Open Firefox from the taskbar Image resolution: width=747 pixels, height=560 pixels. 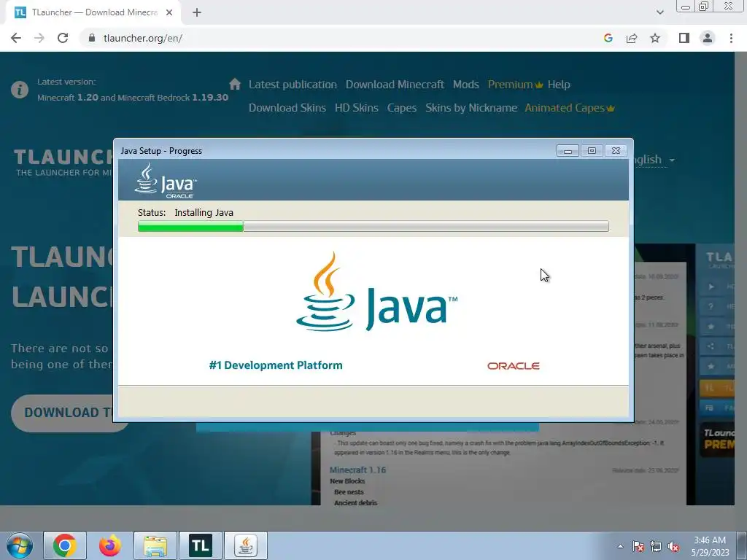click(110, 545)
